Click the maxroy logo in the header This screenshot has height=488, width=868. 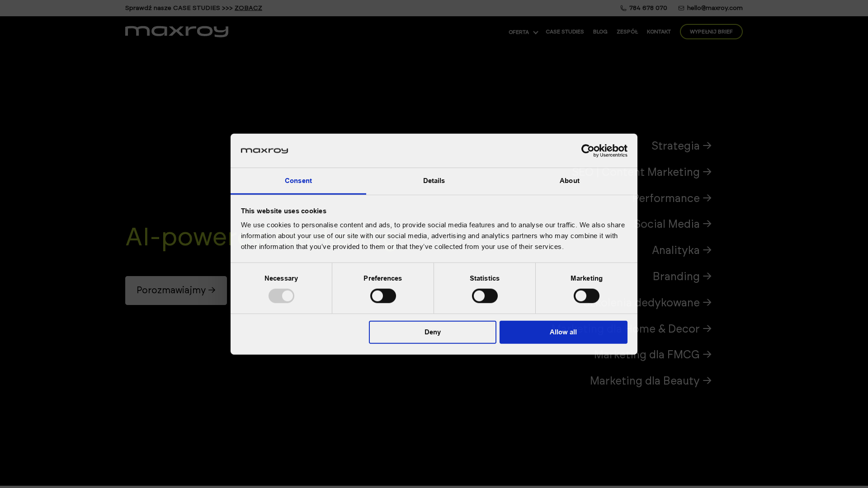point(176,31)
